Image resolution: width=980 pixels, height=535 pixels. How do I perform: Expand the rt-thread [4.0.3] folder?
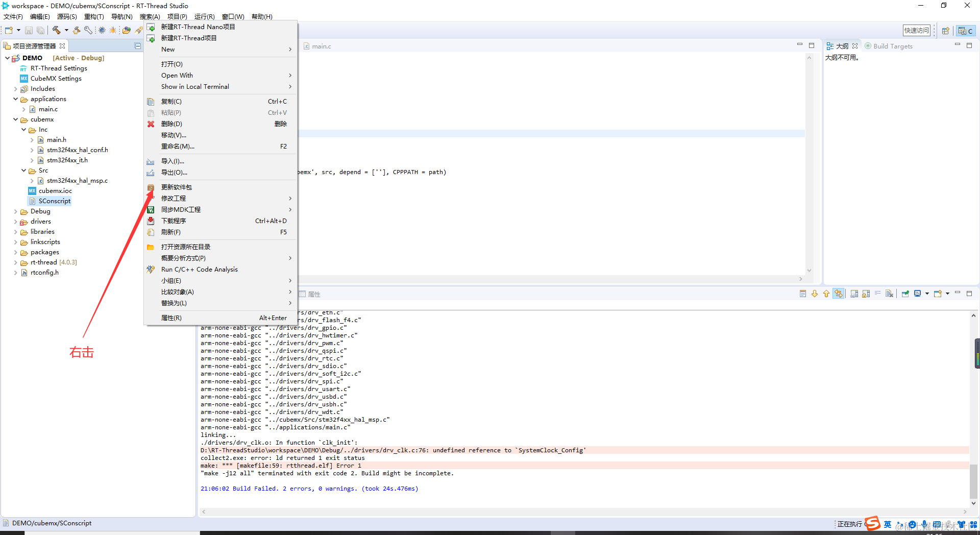point(15,262)
